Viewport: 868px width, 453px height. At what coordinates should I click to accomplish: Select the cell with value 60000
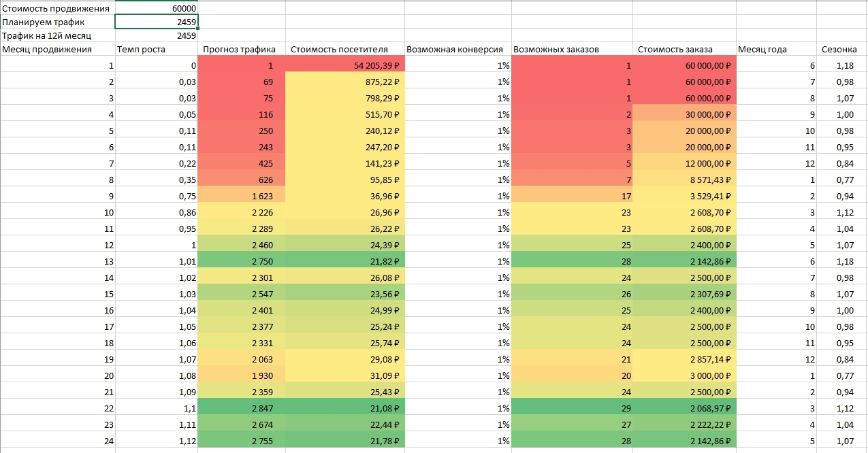156,8
